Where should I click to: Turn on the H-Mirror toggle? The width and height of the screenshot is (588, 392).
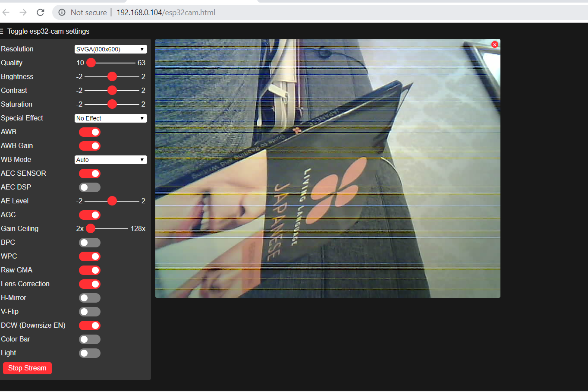coord(90,298)
